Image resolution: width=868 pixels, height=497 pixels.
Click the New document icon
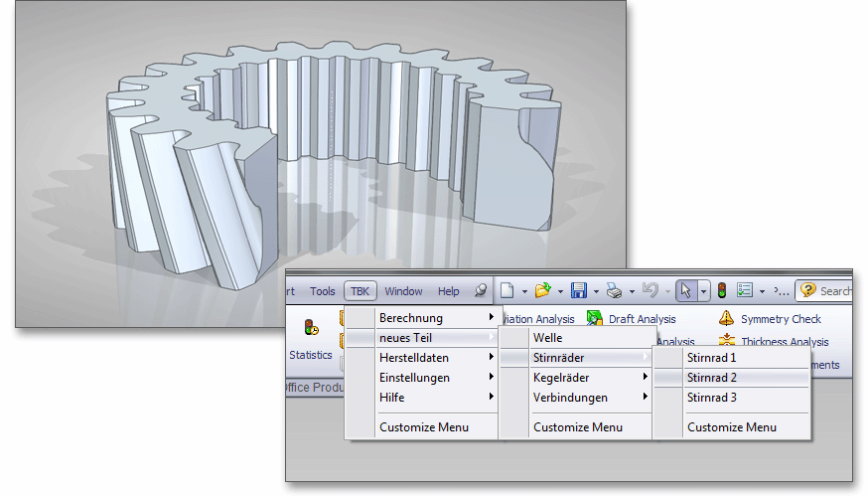pos(507,291)
